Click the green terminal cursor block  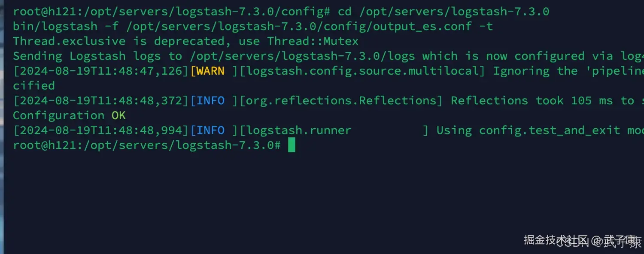[292, 145]
